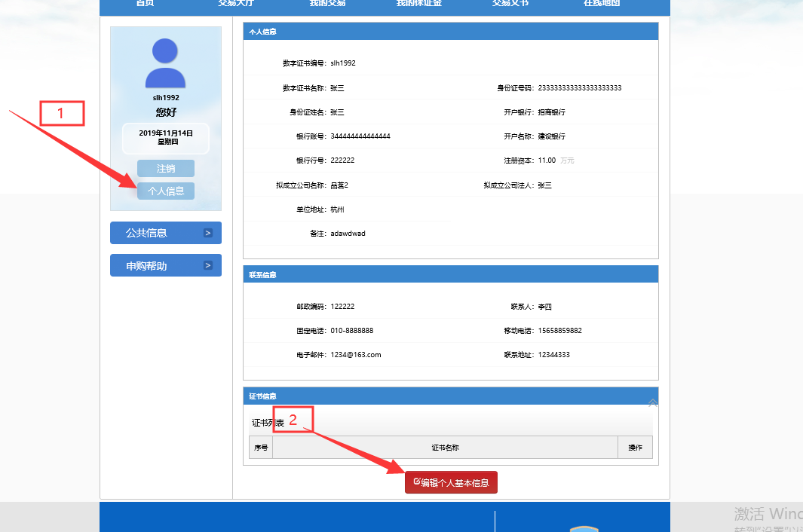The width and height of the screenshot is (803, 532).
Task: Click the 证书名称 column header
Action: [445, 448]
